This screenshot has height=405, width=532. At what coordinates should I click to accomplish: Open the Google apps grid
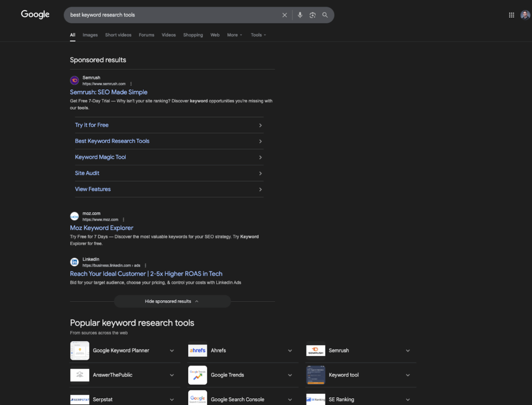[511, 15]
